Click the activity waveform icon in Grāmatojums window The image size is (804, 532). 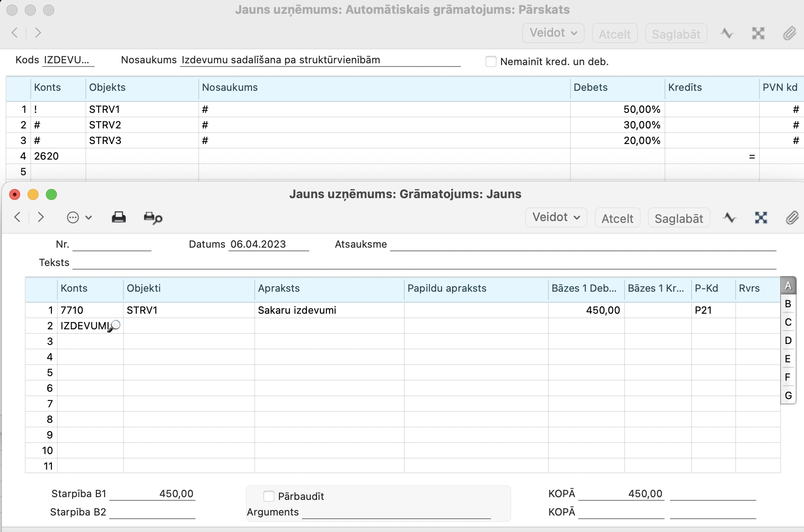pyautogui.click(x=729, y=218)
